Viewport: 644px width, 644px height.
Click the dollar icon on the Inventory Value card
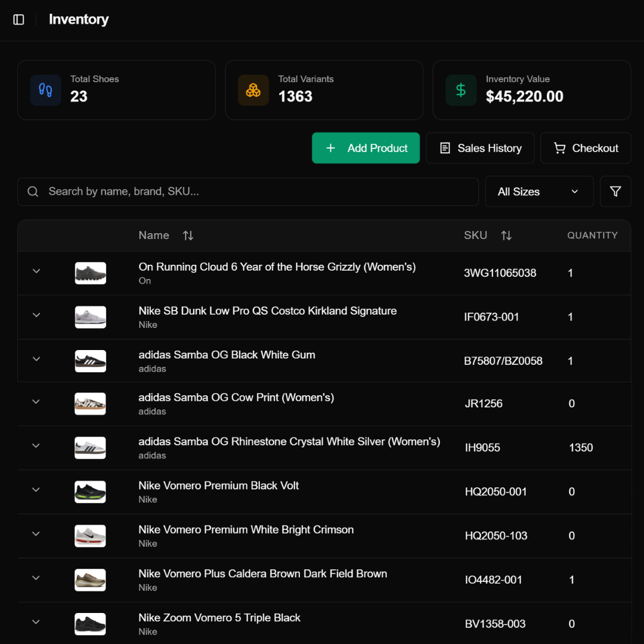460,89
